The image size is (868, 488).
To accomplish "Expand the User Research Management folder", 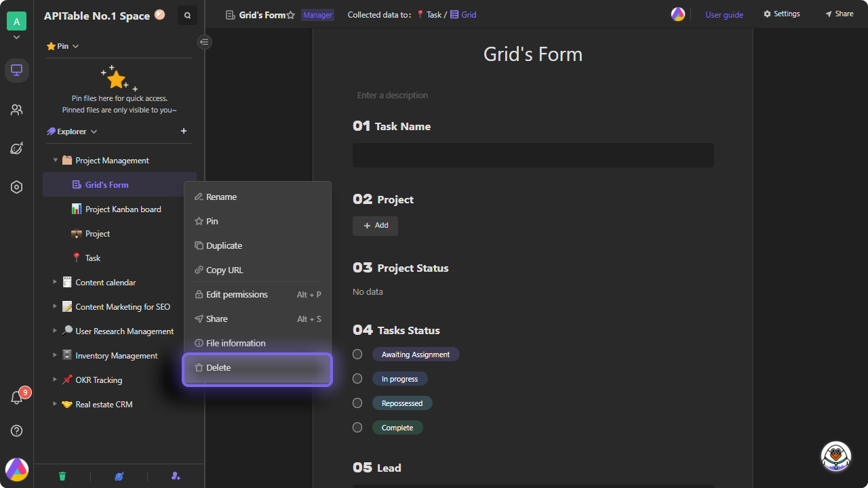I will (55, 331).
